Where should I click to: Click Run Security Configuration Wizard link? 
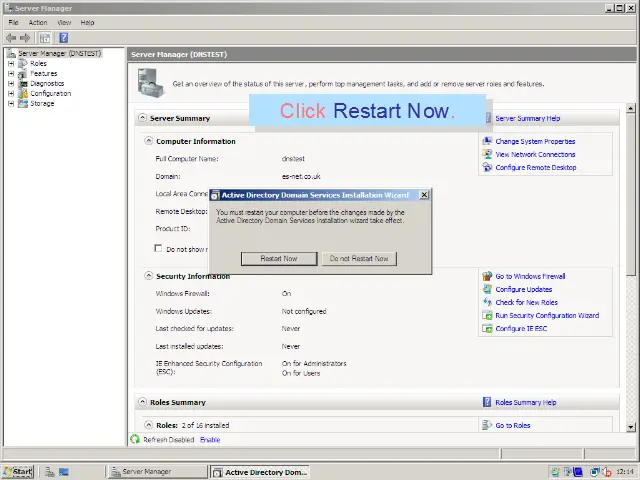click(547, 316)
